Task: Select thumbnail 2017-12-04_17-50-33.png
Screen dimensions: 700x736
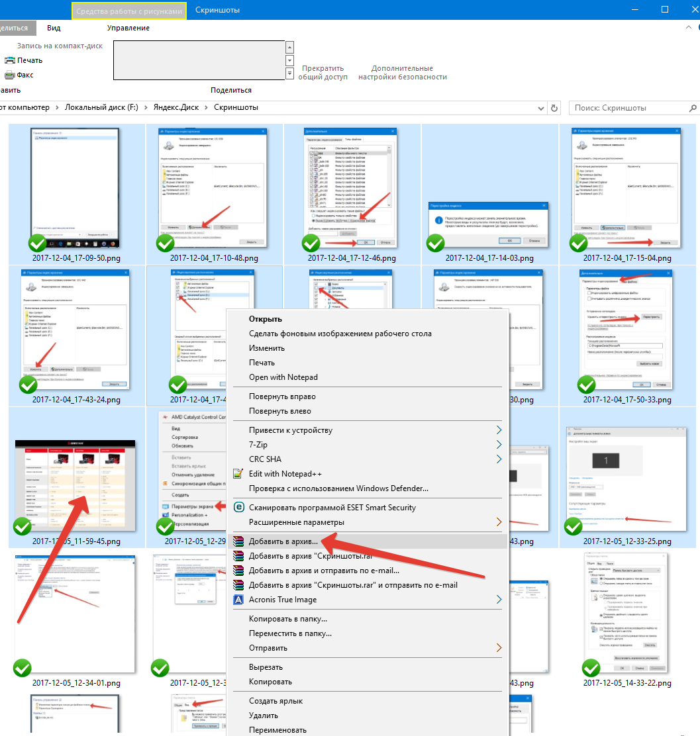Action: [x=626, y=330]
